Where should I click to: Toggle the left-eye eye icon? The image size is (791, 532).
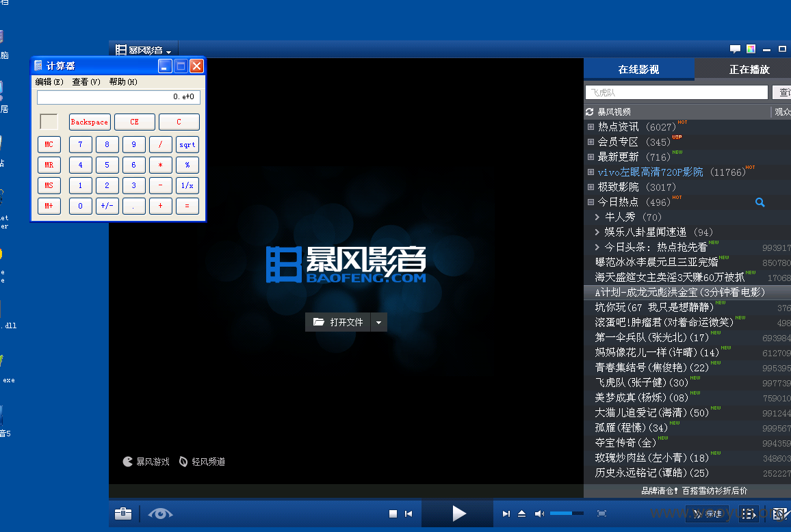pos(160,514)
